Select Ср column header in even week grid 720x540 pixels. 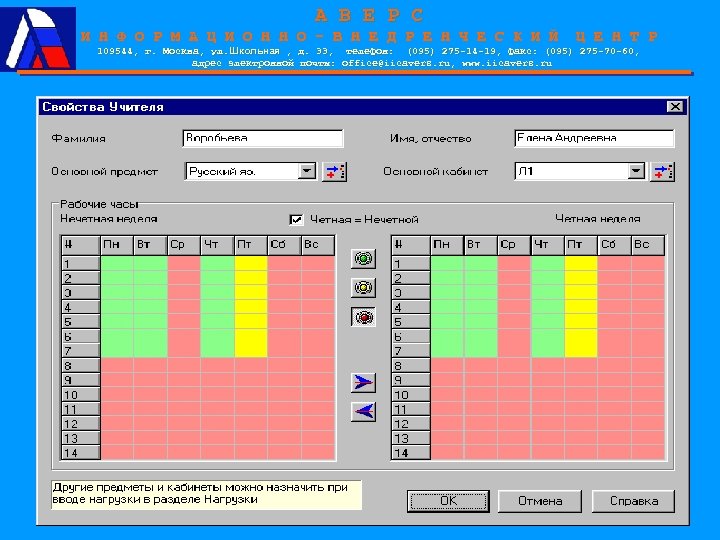click(x=514, y=245)
